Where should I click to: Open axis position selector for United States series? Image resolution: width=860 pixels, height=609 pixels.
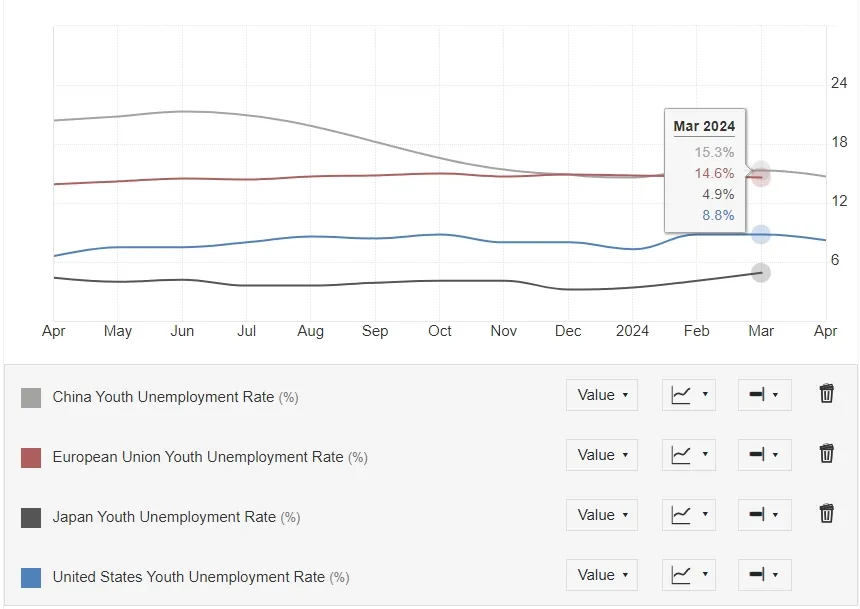coord(765,574)
